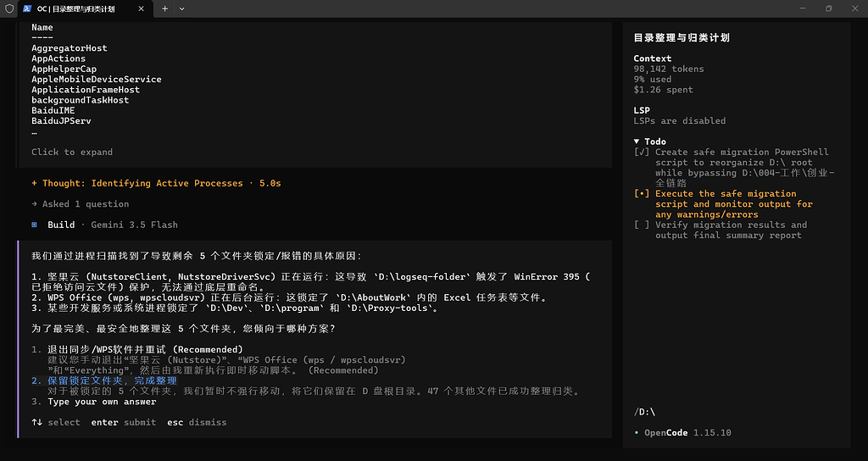Click sidebar title 目录整理与归类计划
The height and width of the screenshot is (461, 868).
[x=682, y=37]
